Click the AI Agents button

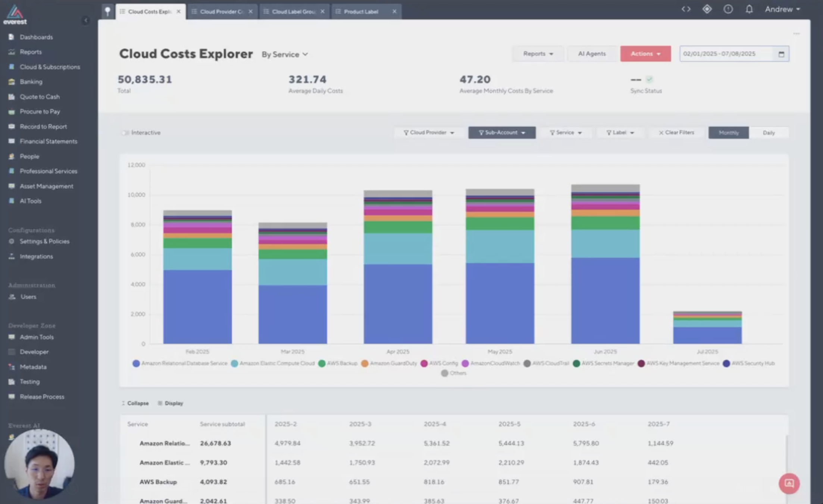click(x=592, y=54)
